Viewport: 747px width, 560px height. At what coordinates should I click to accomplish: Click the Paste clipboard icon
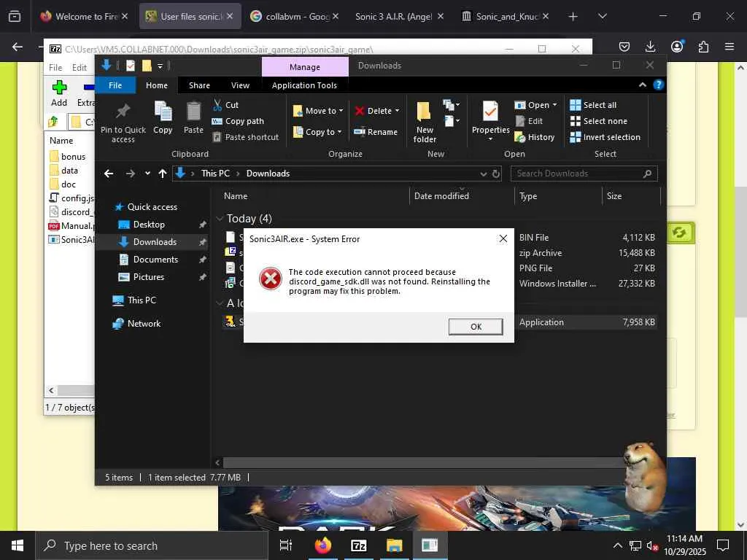(193, 112)
